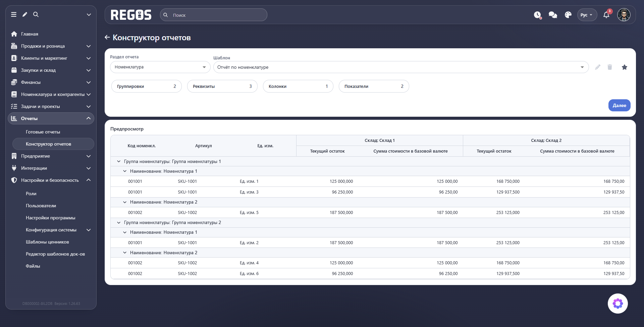The width and height of the screenshot is (644, 327).
Task: Click the Далее button
Action: click(x=619, y=105)
